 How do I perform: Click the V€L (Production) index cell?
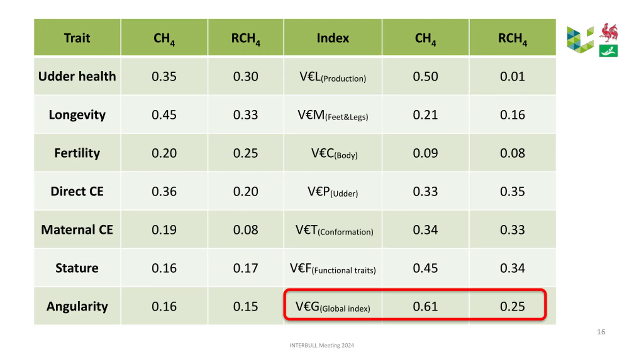pos(333,76)
